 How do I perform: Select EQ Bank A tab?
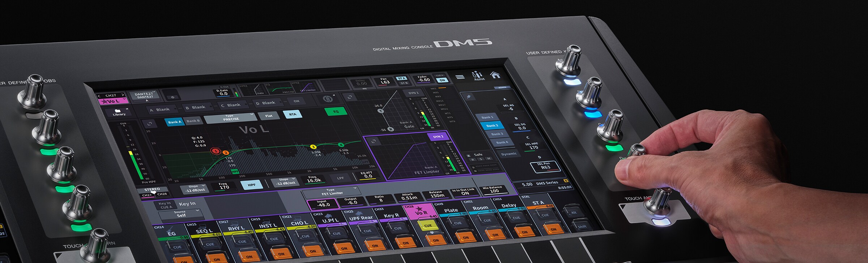[x=174, y=122]
